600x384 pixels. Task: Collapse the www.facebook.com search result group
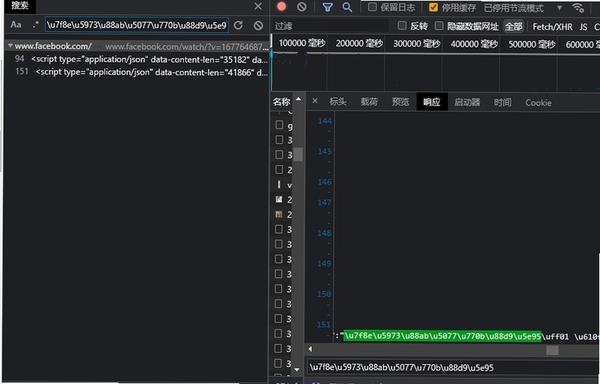(10, 46)
